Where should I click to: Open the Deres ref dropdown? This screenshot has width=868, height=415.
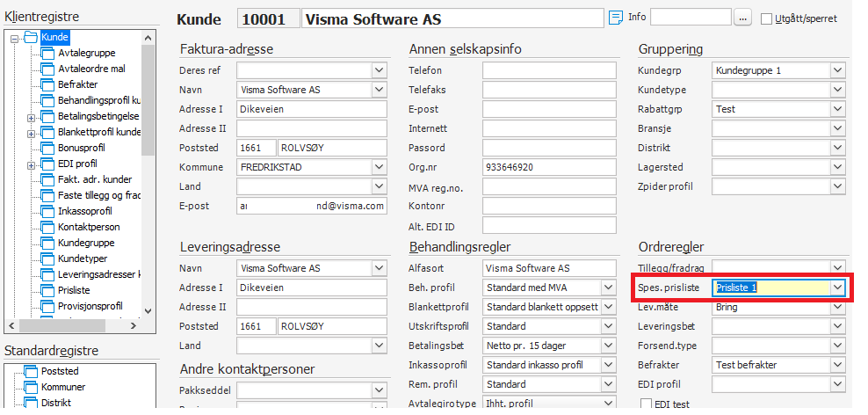pos(379,70)
